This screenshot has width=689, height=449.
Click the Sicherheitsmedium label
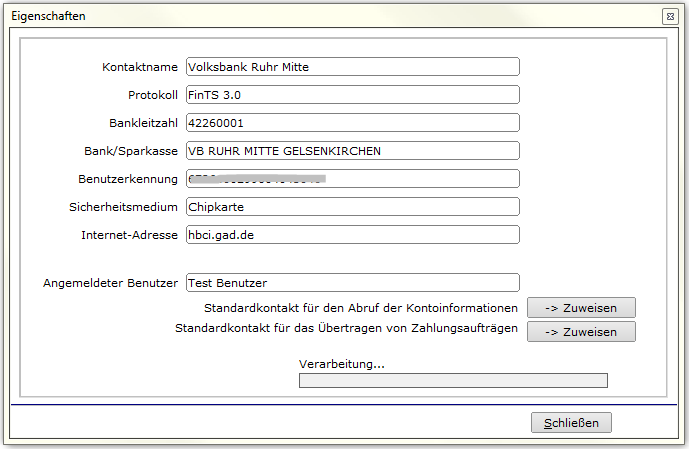[x=123, y=207]
